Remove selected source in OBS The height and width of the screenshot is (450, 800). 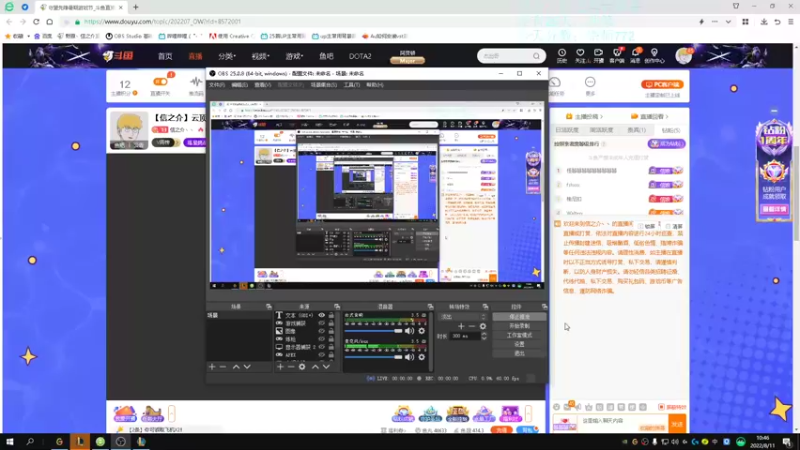291,367
